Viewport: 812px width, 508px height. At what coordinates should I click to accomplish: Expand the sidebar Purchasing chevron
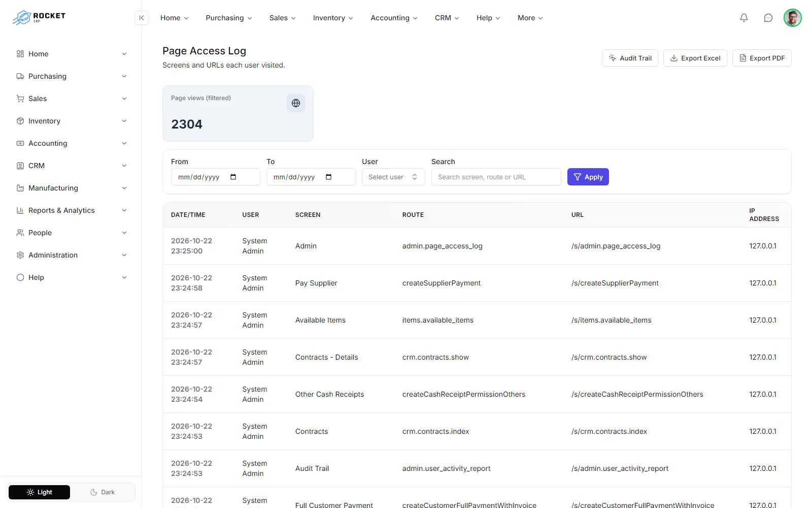pos(124,76)
